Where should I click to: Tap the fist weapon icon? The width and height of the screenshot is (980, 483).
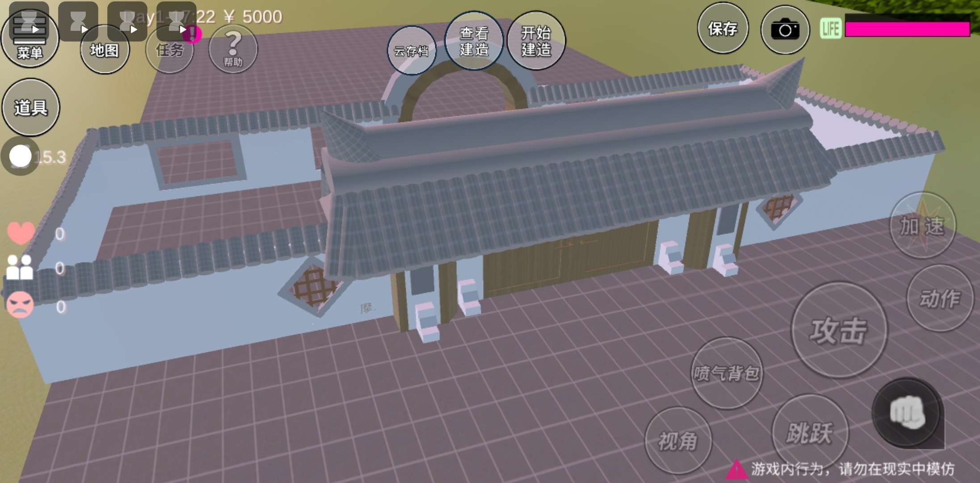(x=907, y=412)
